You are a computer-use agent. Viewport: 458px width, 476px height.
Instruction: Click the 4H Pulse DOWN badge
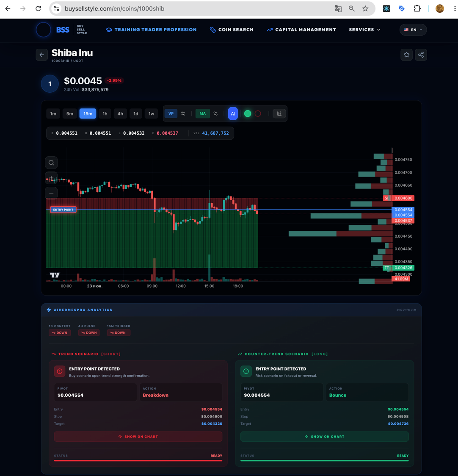click(x=89, y=333)
